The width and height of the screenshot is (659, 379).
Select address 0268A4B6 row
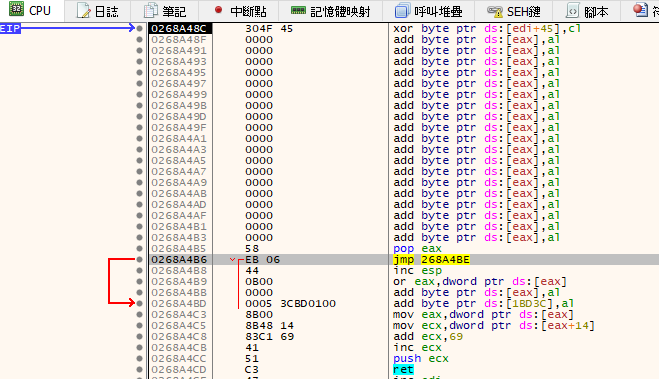pyautogui.click(x=180, y=260)
